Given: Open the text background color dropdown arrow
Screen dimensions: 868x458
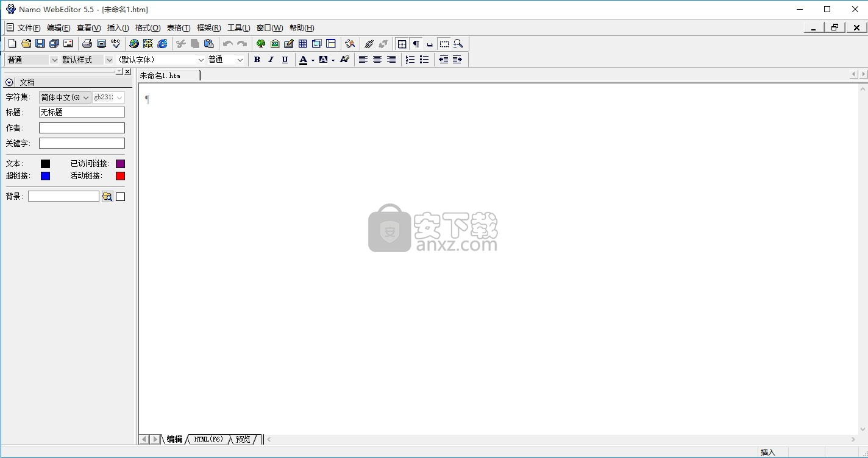Looking at the screenshot, I should (x=333, y=60).
